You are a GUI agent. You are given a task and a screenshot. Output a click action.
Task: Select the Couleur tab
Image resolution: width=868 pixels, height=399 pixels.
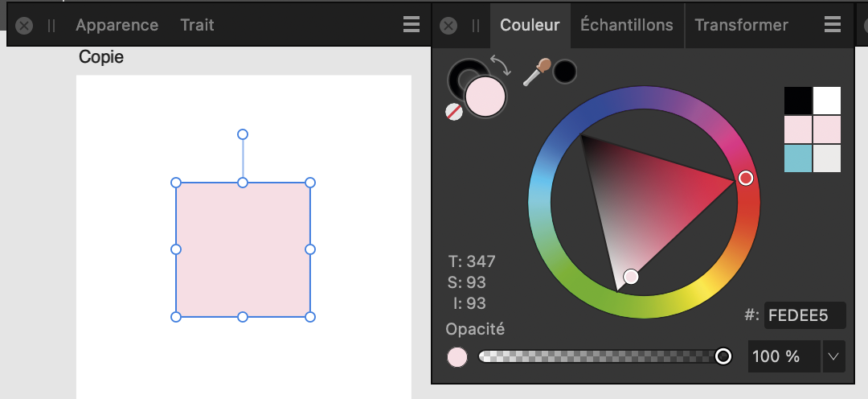pos(530,25)
